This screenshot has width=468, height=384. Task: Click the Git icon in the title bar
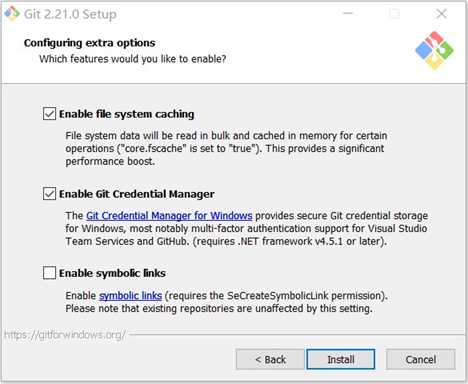point(12,13)
